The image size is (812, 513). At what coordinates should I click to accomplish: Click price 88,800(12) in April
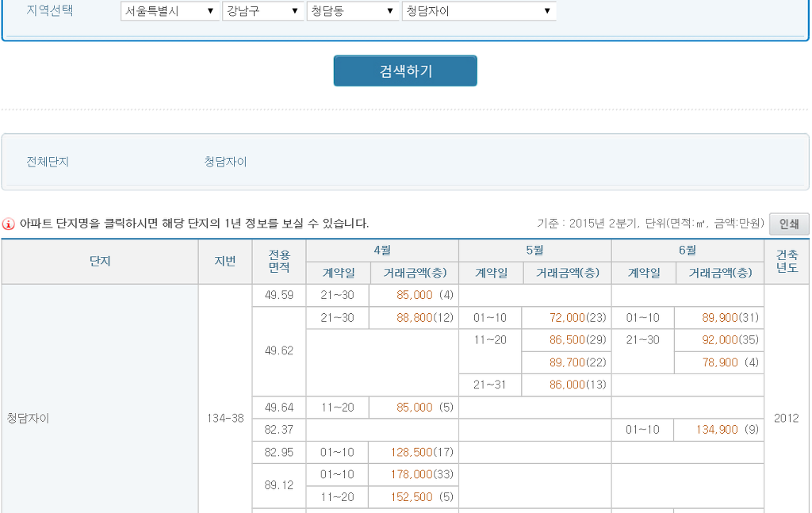tap(425, 317)
